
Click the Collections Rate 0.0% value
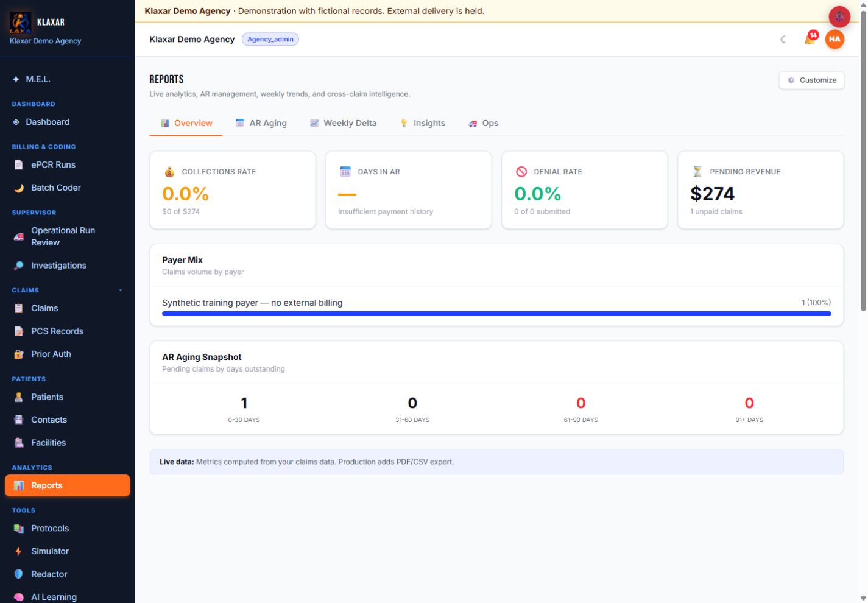click(x=185, y=194)
